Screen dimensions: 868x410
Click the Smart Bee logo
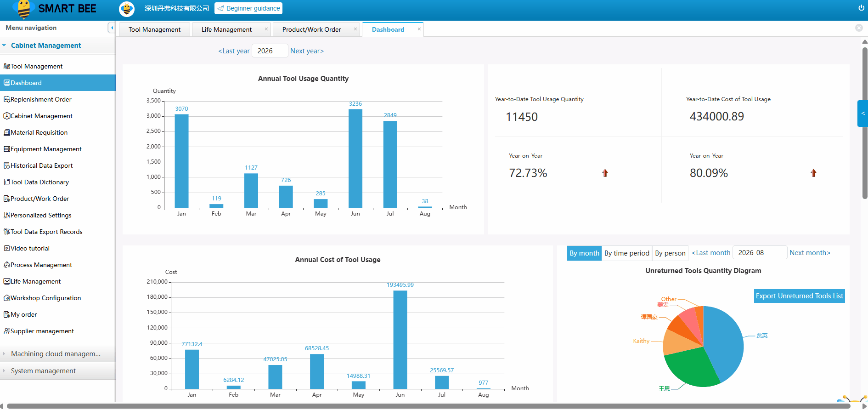(54, 9)
